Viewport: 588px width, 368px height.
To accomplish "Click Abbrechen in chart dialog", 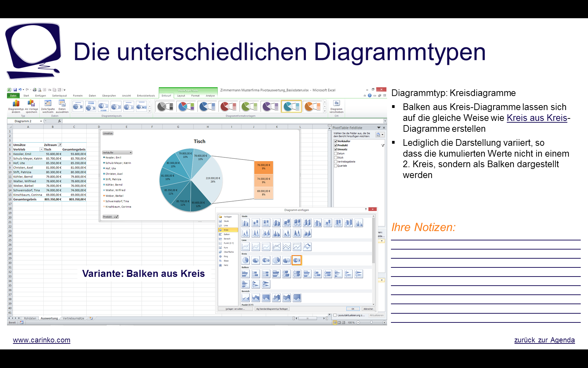I will pos(368,309).
